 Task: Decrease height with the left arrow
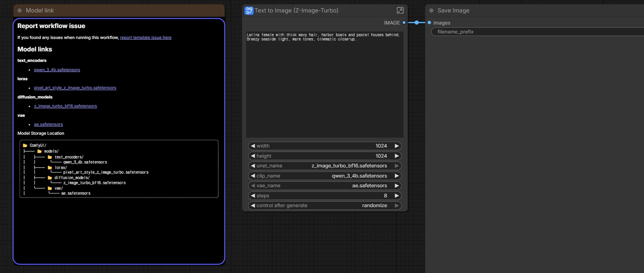[253, 156]
